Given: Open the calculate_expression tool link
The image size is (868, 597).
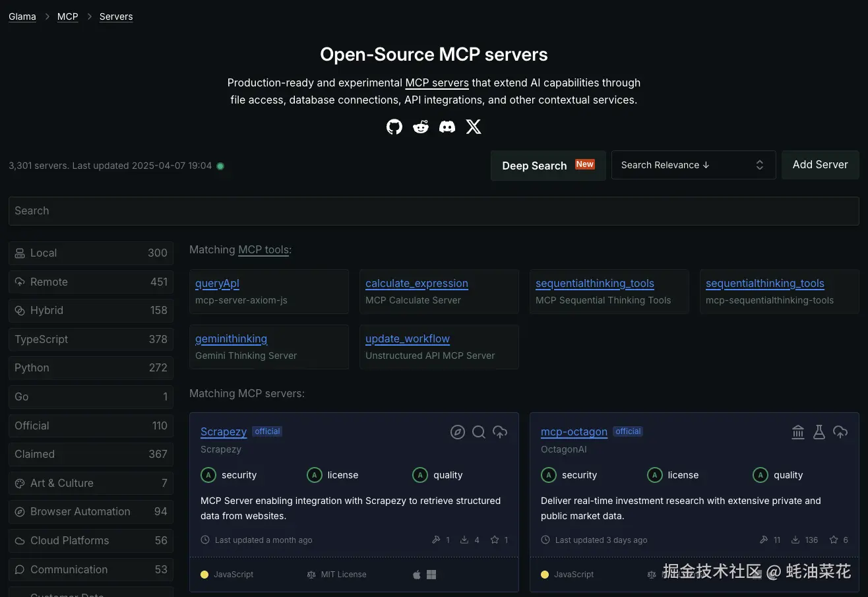Looking at the screenshot, I should pyautogui.click(x=417, y=284).
